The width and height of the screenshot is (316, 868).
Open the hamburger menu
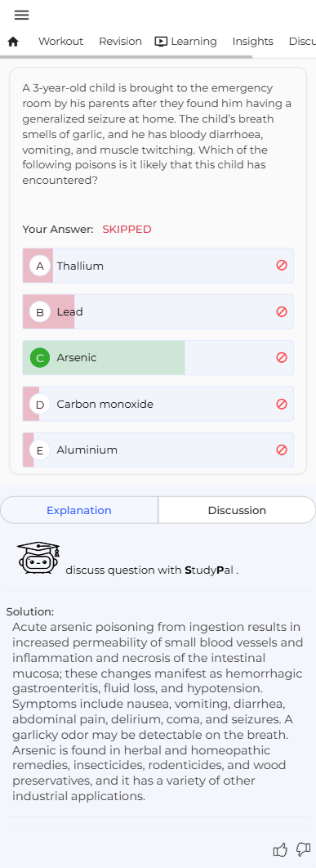[x=21, y=15]
